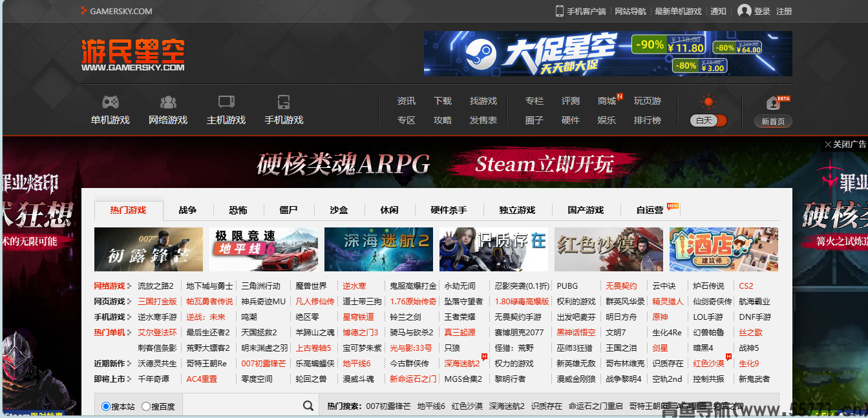Switch to the 僵尸 tab
Screen dimensions: 868x418
[x=288, y=210]
